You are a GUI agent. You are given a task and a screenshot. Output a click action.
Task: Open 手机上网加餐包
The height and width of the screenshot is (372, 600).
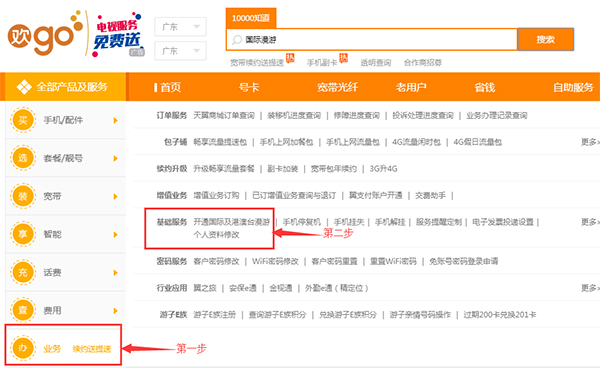[x=287, y=142]
